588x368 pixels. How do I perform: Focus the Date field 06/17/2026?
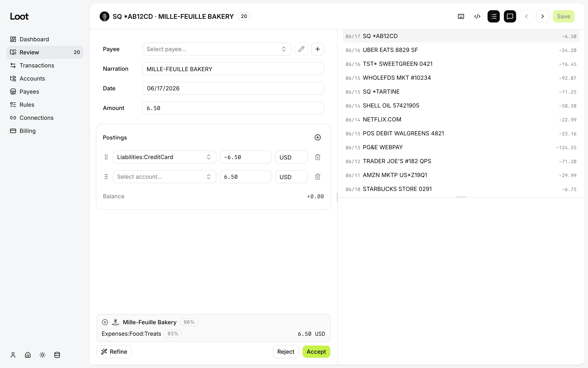coord(233,88)
